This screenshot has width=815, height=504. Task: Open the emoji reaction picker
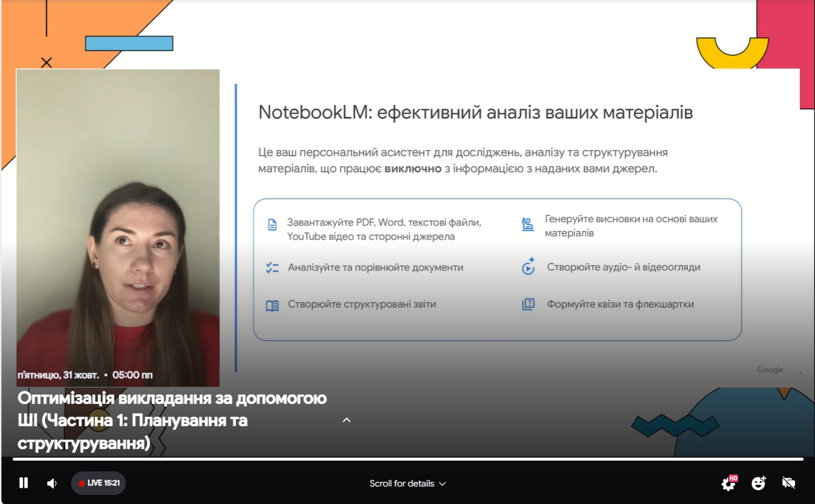[758, 483]
